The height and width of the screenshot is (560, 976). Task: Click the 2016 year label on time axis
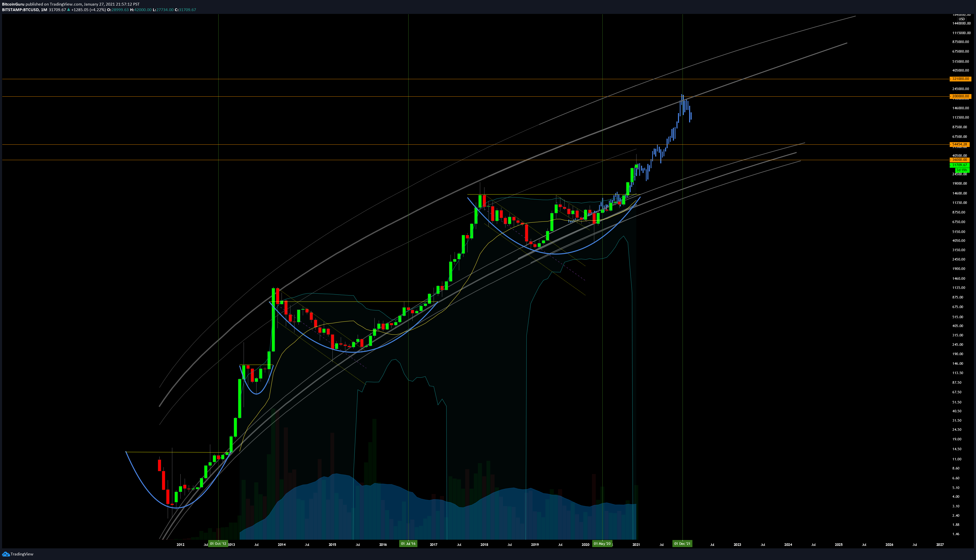click(x=383, y=545)
